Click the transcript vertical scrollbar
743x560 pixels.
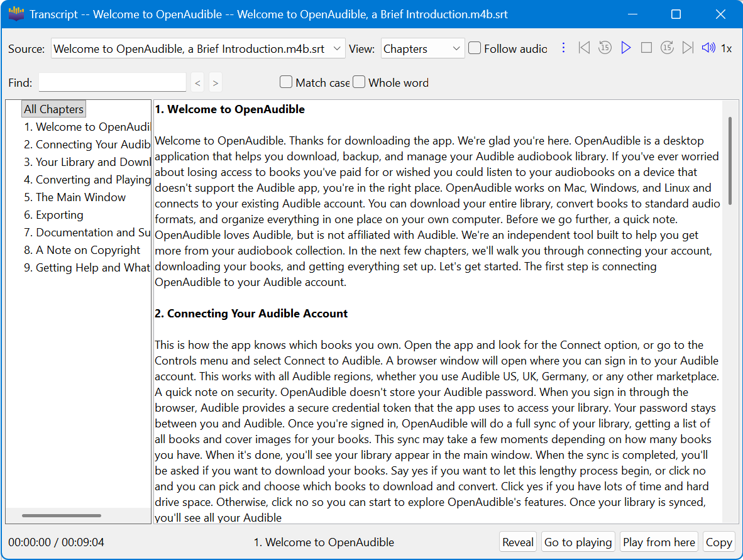pos(730,161)
